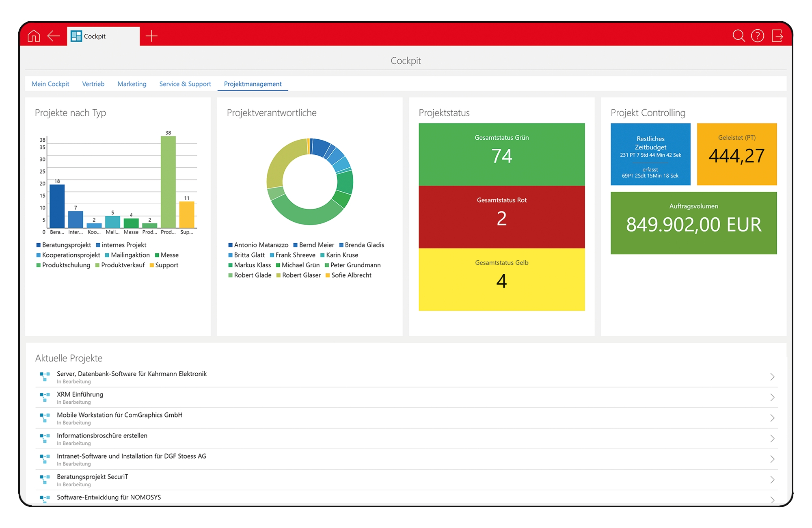Click the tall green Produktverkauf bar

(168, 182)
